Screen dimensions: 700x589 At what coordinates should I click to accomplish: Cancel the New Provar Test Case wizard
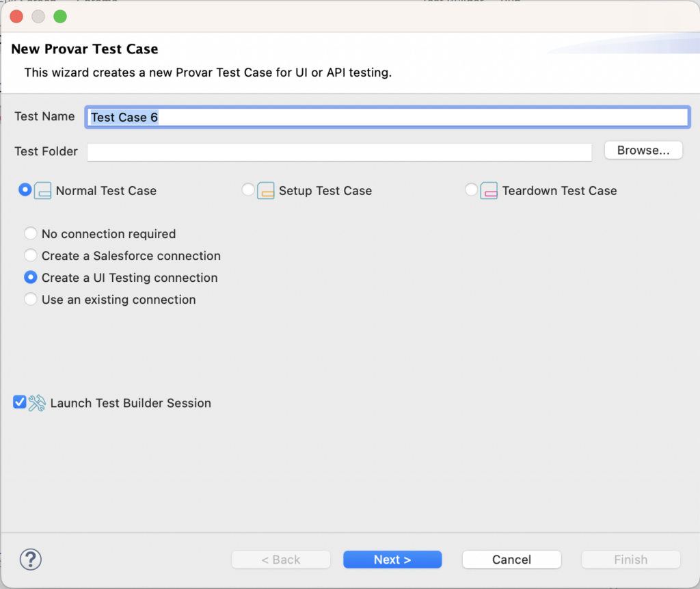pos(511,560)
